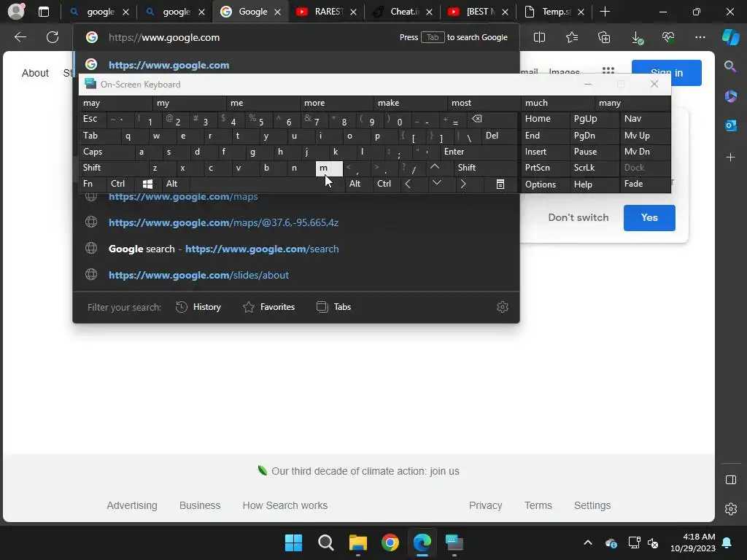The height and width of the screenshot is (560, 747).
Task: Click the browser Back arrow
Action: click(20, 37)
